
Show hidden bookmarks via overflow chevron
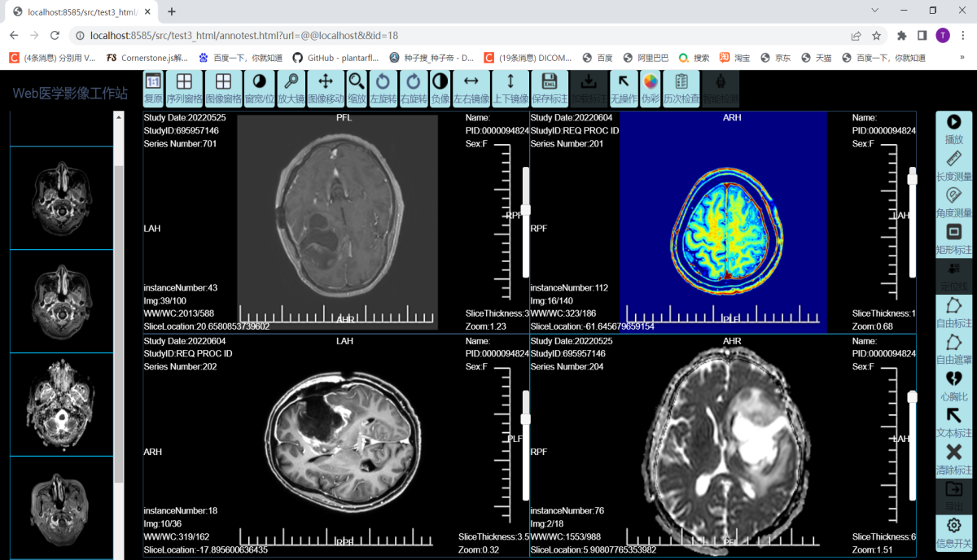[x=962, y=58]
